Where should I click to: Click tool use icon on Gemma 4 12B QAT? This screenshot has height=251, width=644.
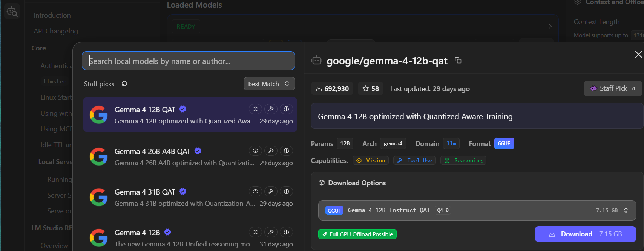[271, 109]
